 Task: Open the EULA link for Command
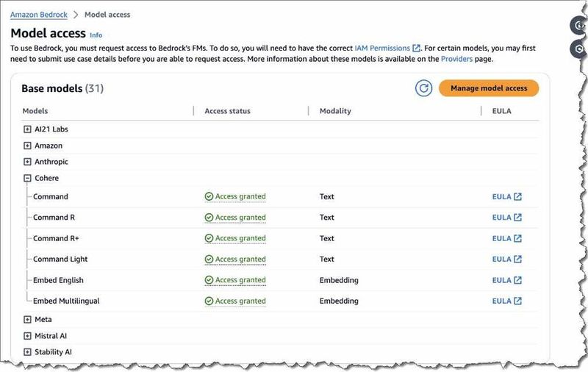[506, 196]
